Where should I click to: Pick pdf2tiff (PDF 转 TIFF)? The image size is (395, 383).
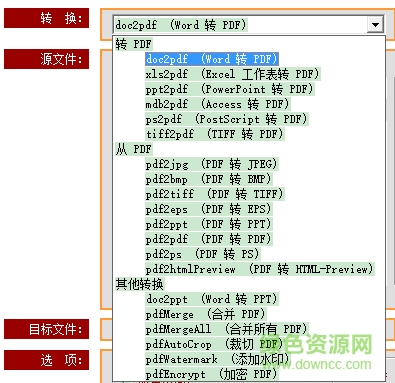(x=215, y=194)
